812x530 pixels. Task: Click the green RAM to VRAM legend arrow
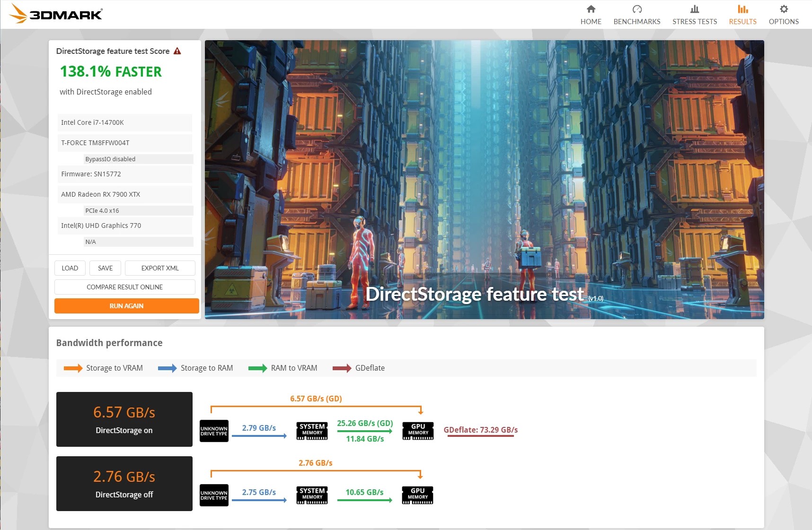(257, 368)
